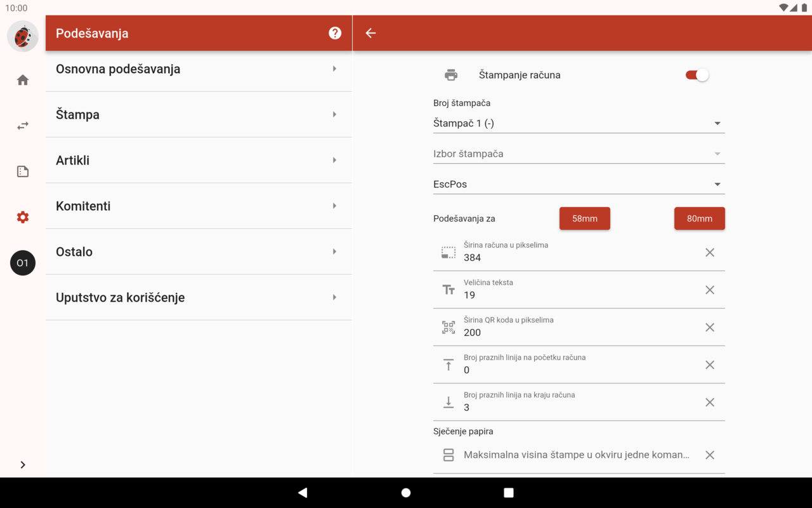The height and width of the screenshot is (508, 812).
Task: Open the Štampač 1 (-) dropdown
Action: (579, 123)
